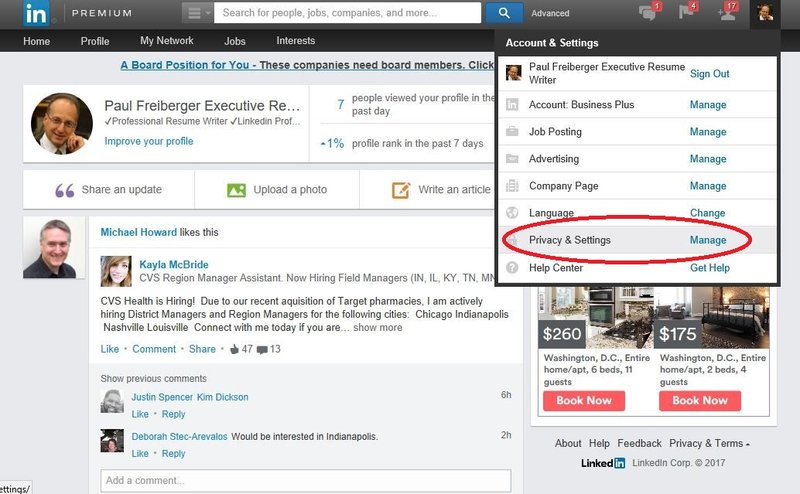The height and width of the screenshot is (494, 800).
Task: Open the search category dropdown menu
Action: point(197,13)
